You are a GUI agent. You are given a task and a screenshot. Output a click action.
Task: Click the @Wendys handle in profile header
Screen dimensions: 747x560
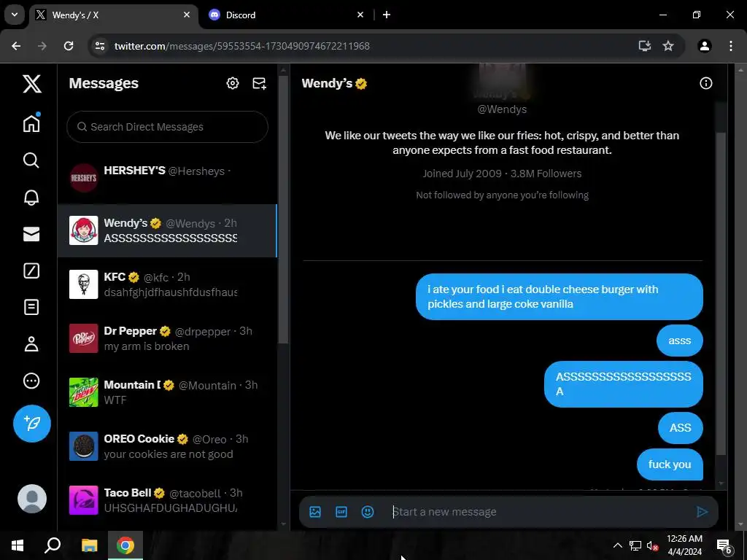pos(502,109)
